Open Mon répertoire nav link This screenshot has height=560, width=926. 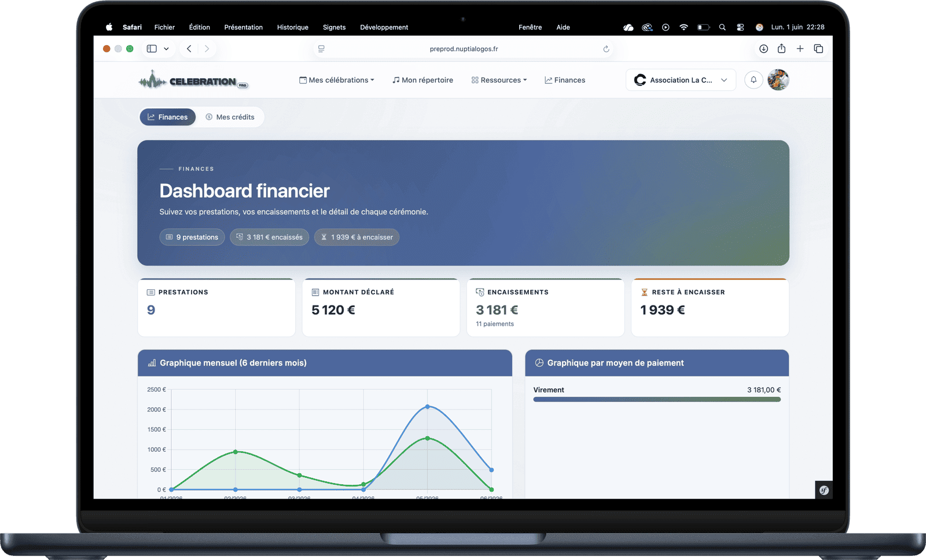point(422,80)
